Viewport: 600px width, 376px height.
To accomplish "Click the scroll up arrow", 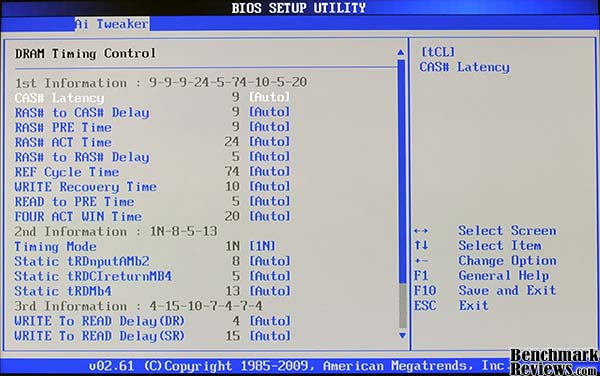I will click(x=401, y=52).
